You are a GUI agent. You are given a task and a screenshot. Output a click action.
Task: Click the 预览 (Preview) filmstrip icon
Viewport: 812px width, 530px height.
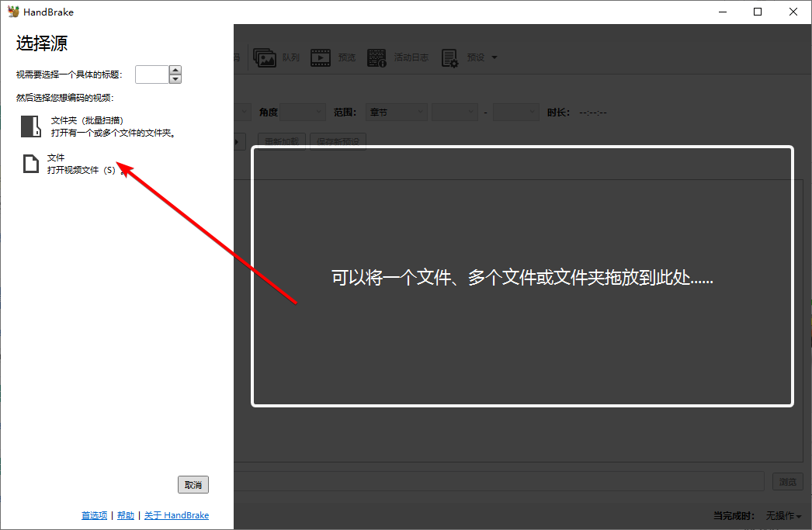coord(320,57)
